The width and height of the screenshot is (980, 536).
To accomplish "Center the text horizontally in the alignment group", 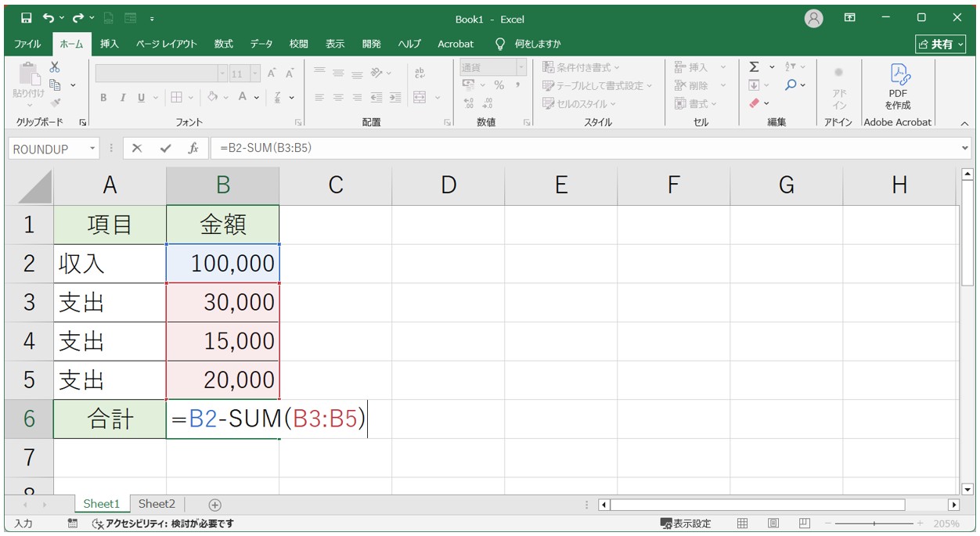I will [x=338, y=98].
